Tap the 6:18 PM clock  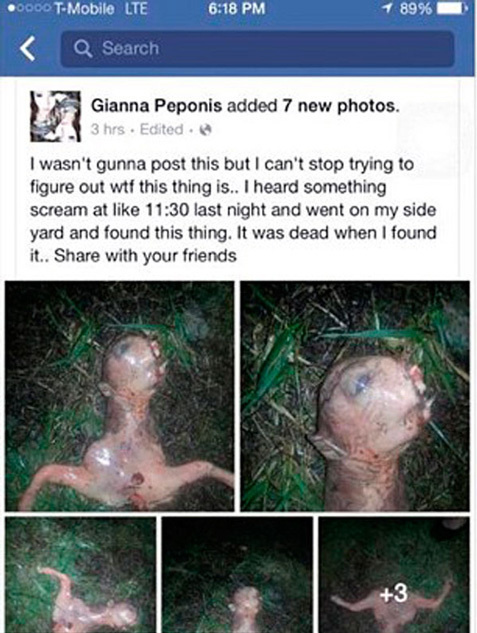point(237,8)
